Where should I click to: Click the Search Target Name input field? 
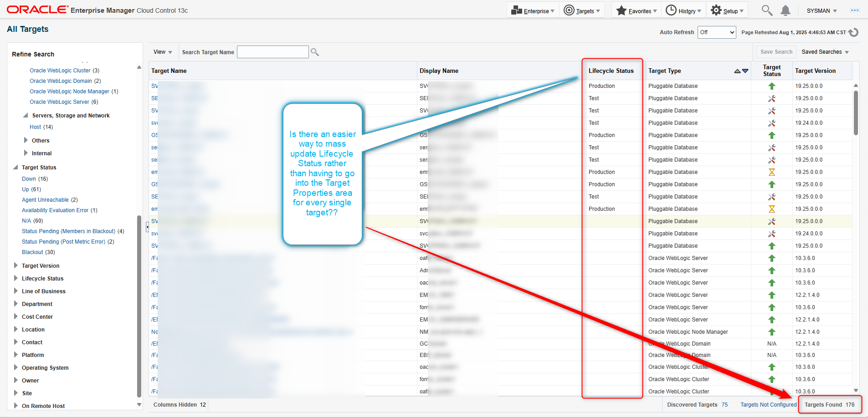point(273,52)
